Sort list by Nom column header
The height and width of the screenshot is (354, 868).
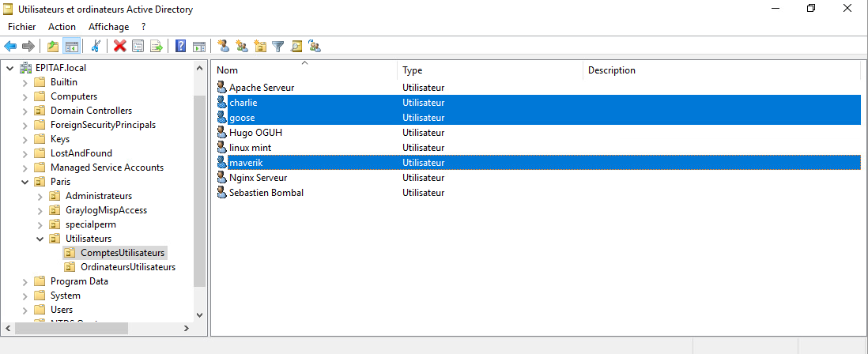pyautogui.click(x=304, y=70)
